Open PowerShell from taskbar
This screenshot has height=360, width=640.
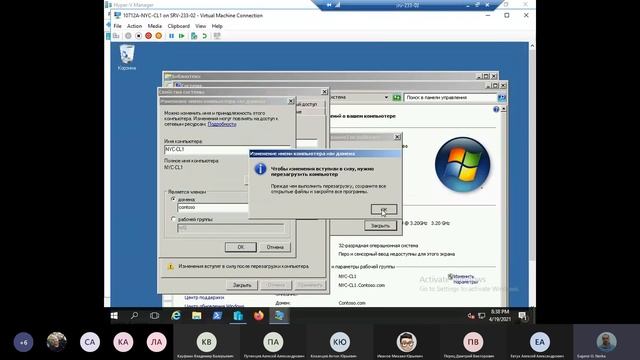(217, 316)
